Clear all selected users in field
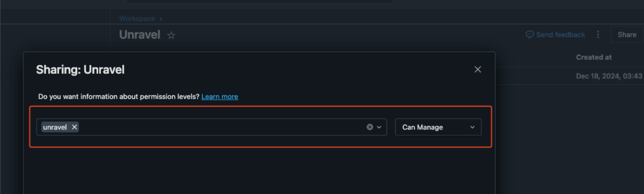Screen dimensions: 644x194 click(370, 127)
